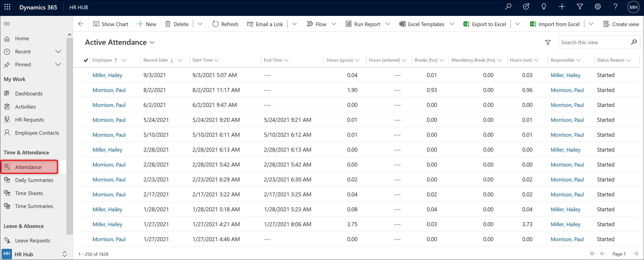This screenshot has height=260, width=644.
Task: Open the app launcher waffle icon
Action: coord(7,7)
